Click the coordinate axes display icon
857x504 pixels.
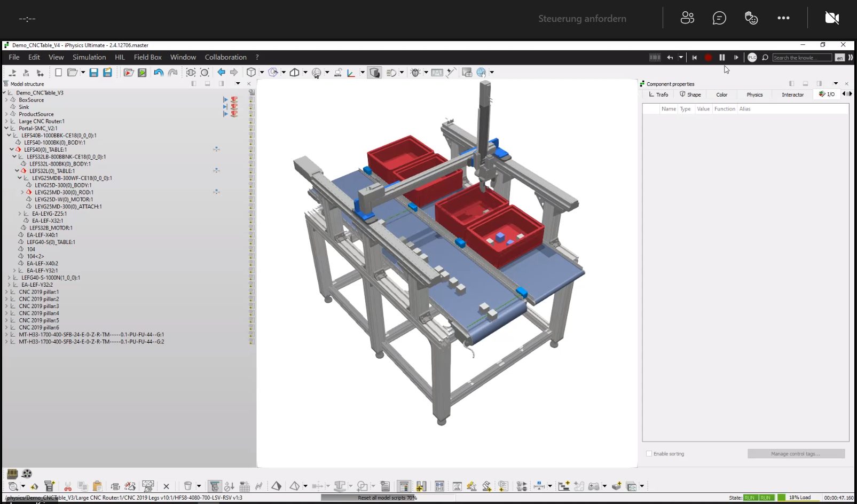click(x=350, y=73)
